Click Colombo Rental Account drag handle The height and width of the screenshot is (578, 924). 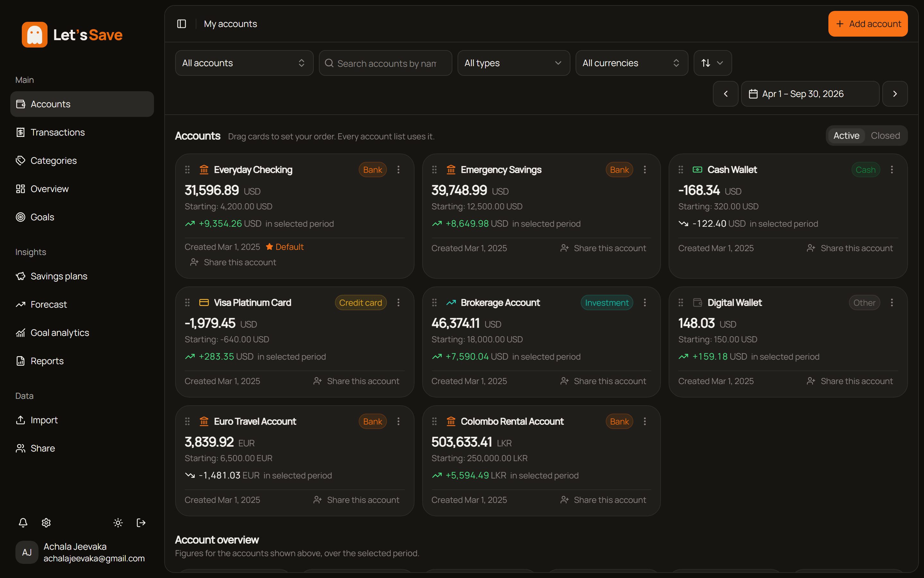click(x=434, y=421)
